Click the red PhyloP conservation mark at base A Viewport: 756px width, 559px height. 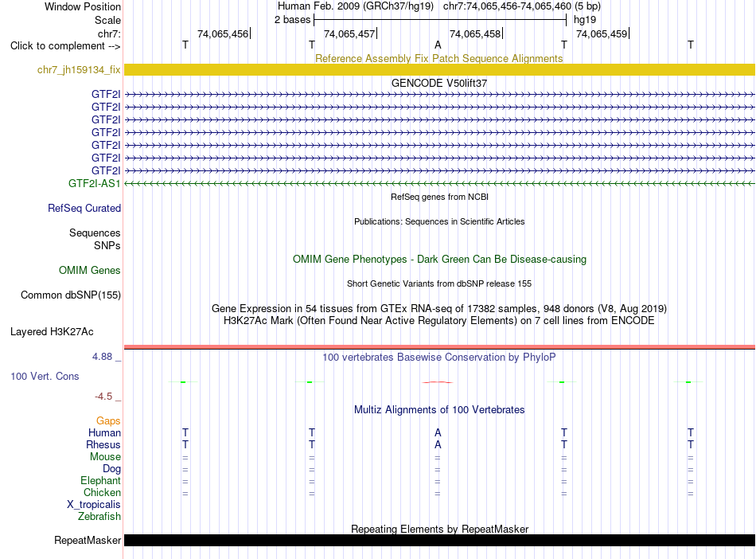438,382
